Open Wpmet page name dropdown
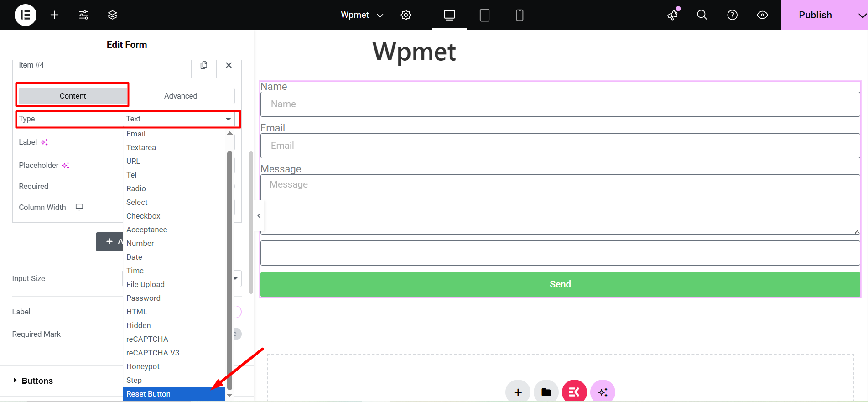 tap(362, 15)
